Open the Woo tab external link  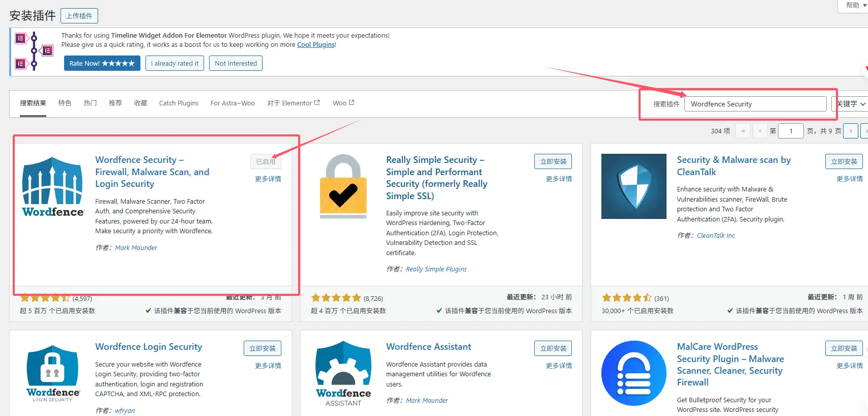[x=343, y=103]
